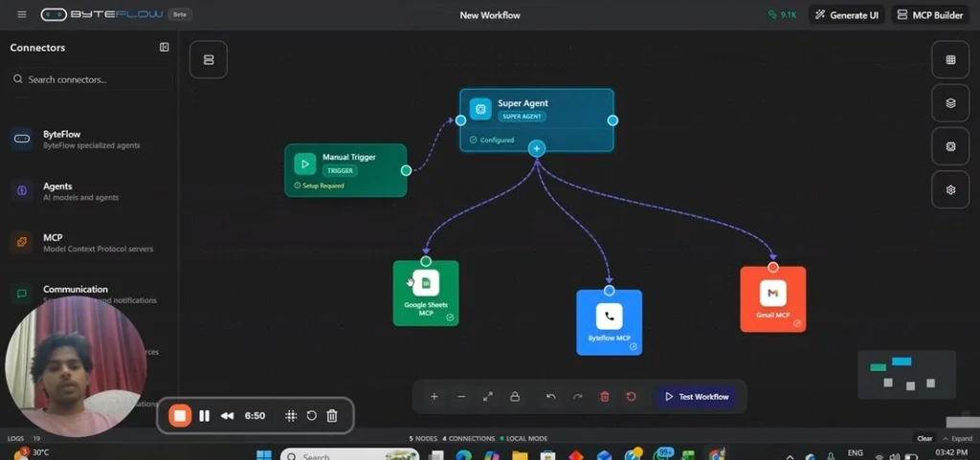Redo the last canvas action
The image size is (980, 460).
(577, 397)
